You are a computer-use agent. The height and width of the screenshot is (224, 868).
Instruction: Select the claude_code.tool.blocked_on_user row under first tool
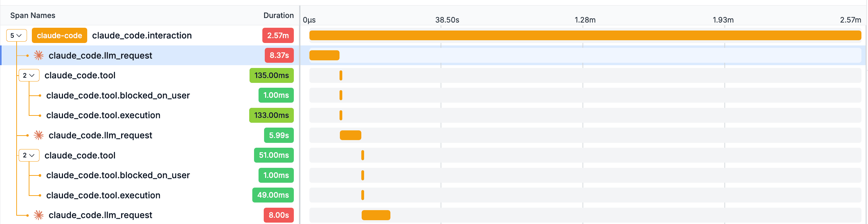150,95
